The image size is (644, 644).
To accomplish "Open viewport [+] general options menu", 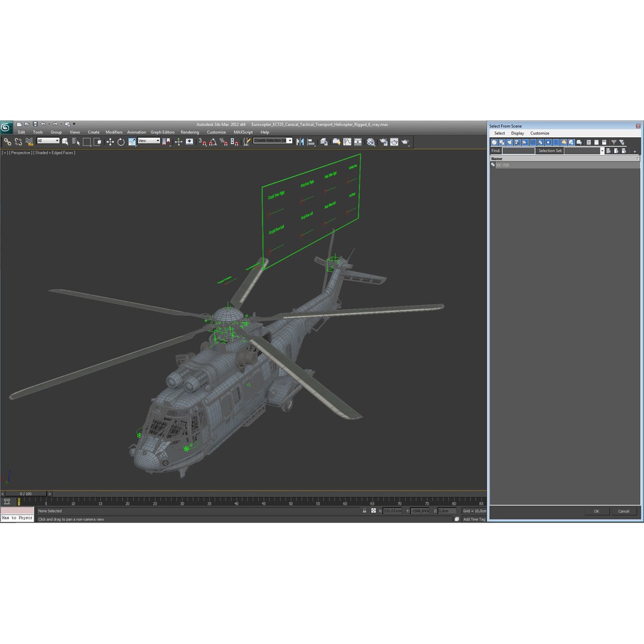I will (x=5, y=153).
